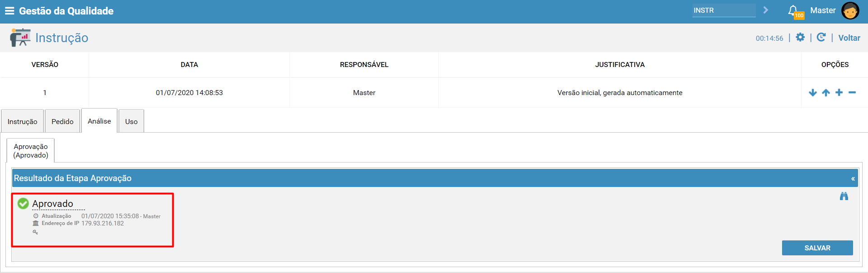Click the green Aprovado check icon
The height and width of the screenshot is (273, 868).
[x=23, y=204]
